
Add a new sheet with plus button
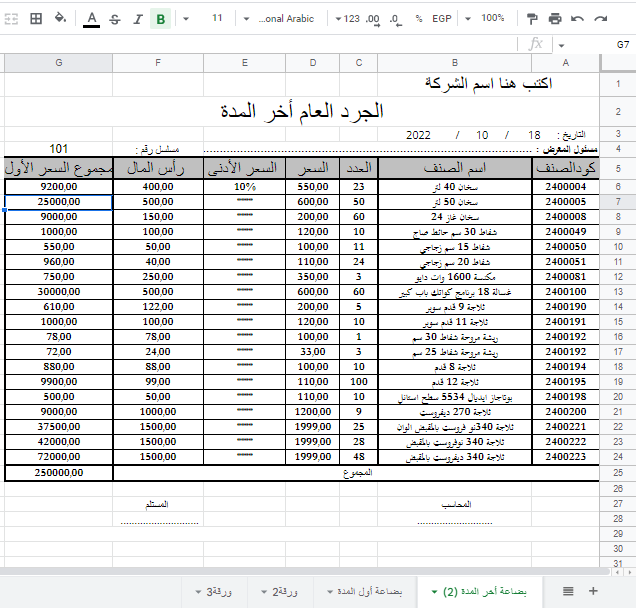[593, 591]
